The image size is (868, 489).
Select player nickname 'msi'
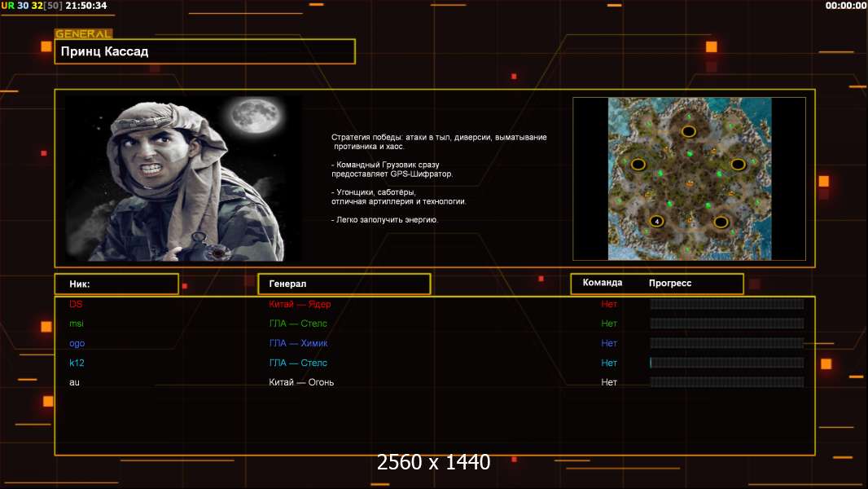(77, 324)
